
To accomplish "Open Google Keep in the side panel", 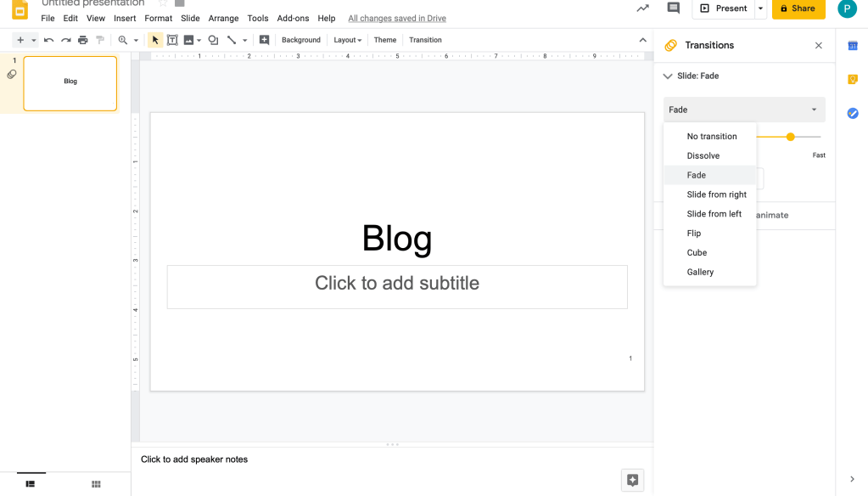I will (x=852, y=80).
